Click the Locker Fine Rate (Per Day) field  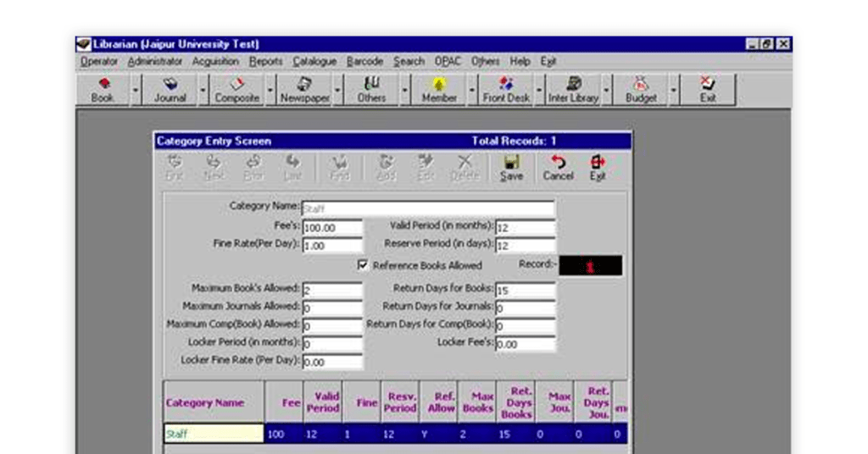[332, 363]
